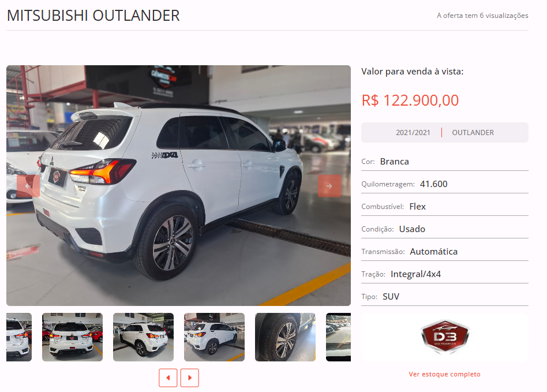Image resolution: width=547 pixels, height=392 pixels.
Task: Select the partially visible first thumbnail
Action: pos(19,337)
